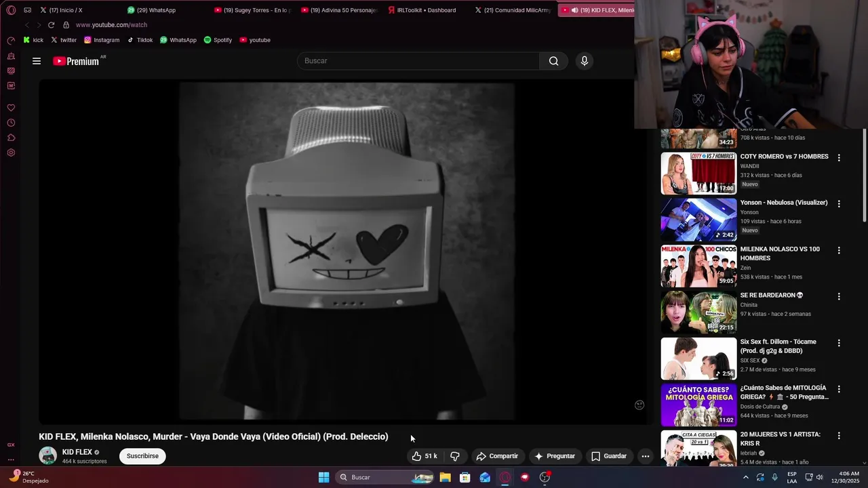This screenshot has width=868, height=488.
Task: Open File Explorer from taskbar
Action: pos(445,477)
